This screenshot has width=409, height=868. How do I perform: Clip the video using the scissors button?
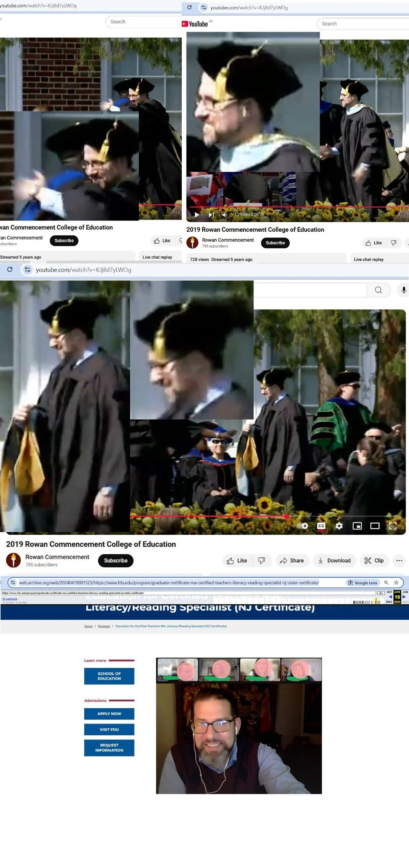(374, 560)
